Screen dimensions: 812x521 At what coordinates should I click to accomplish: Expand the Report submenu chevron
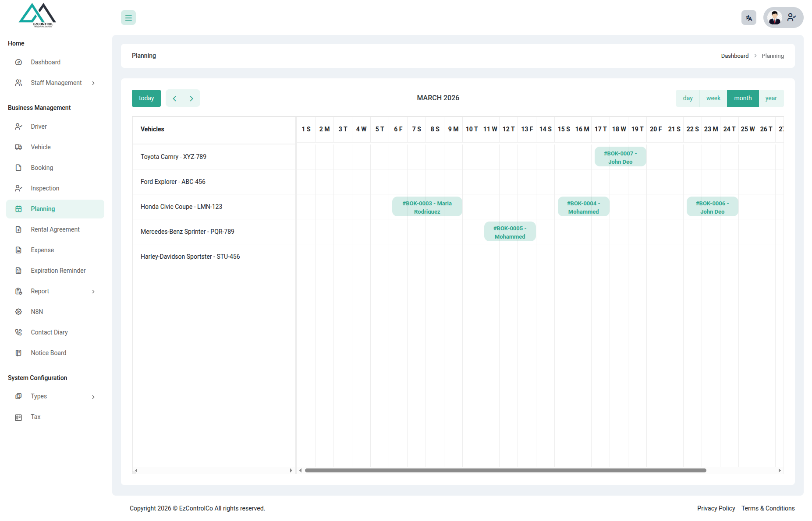93,292
